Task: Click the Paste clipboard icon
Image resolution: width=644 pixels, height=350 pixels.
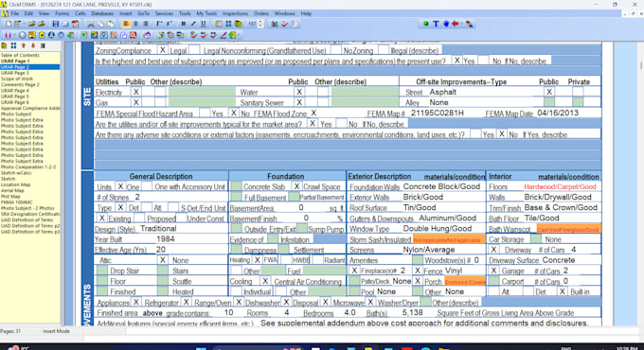Action: pos(111,24)
